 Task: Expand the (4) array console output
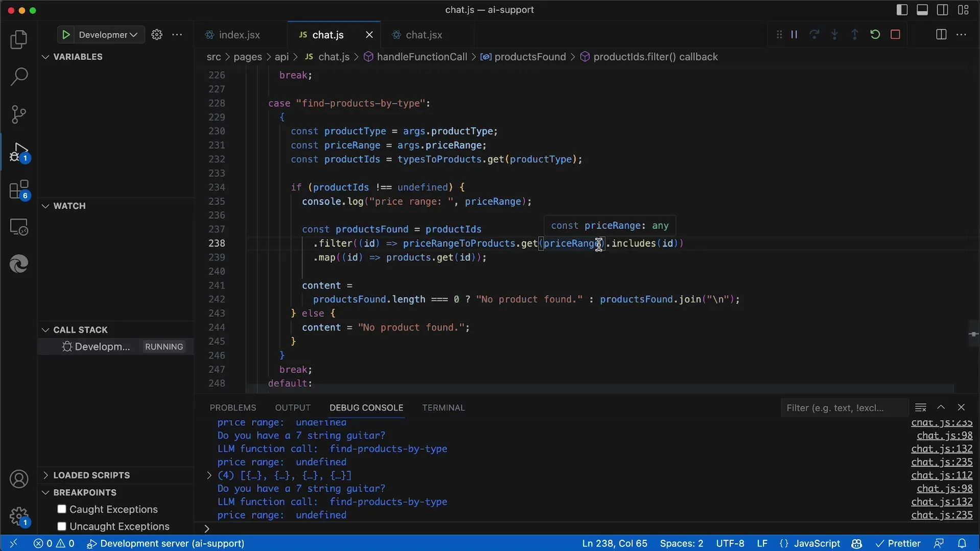coord(209,475)
